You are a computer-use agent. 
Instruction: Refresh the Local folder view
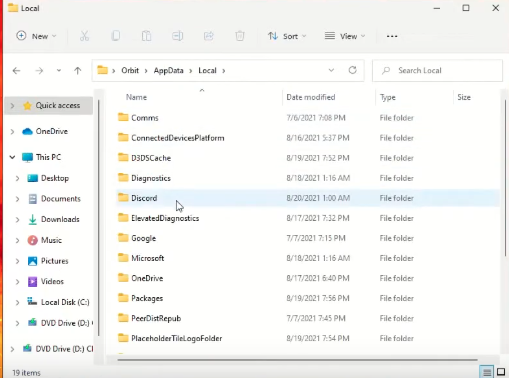point(352,70)
